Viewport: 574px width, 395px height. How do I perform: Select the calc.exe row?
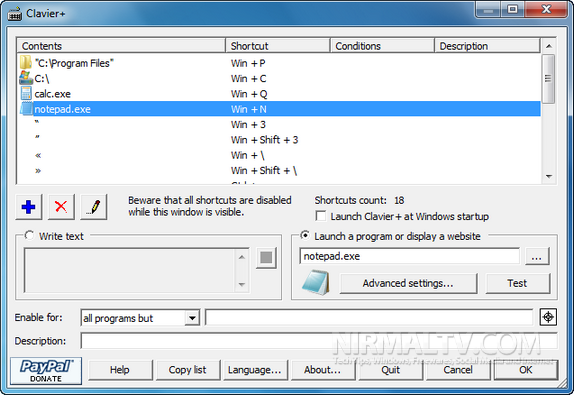pos(279,94)
